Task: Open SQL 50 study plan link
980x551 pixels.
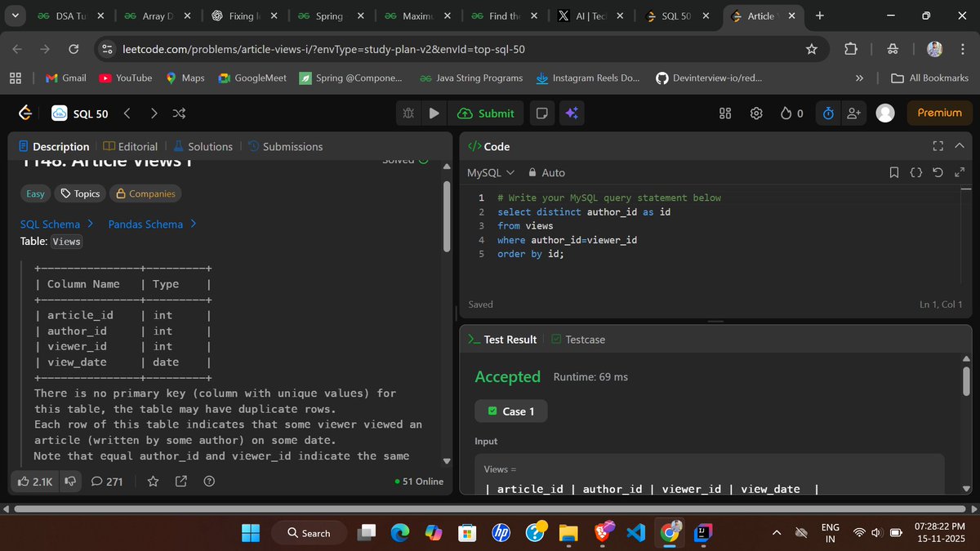Action: tap(80, 113)
